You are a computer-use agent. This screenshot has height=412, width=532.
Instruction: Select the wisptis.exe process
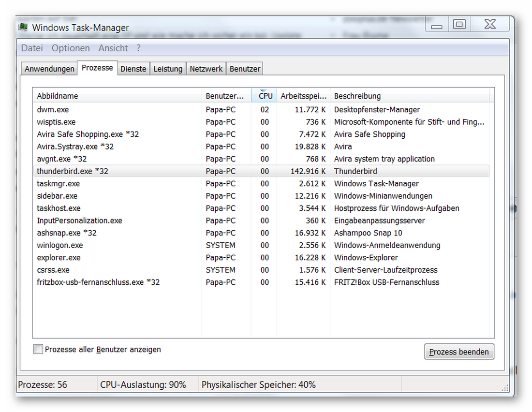(261, 122)
